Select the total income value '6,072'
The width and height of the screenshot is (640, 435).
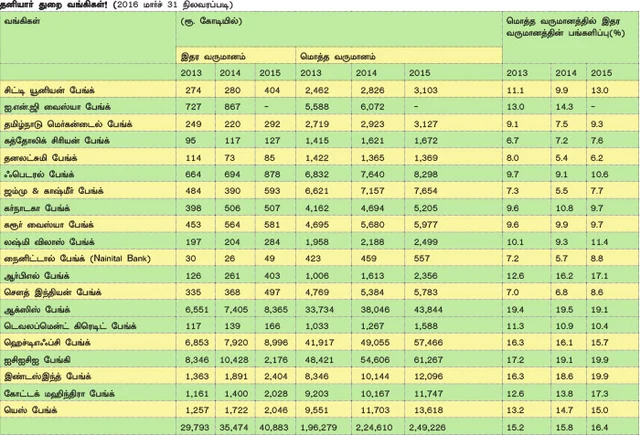372,107
